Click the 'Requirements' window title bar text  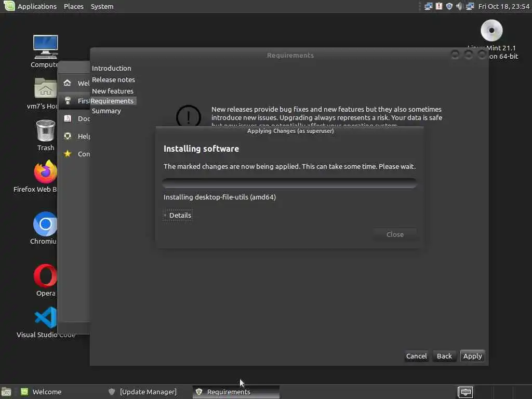pos(290,55)
